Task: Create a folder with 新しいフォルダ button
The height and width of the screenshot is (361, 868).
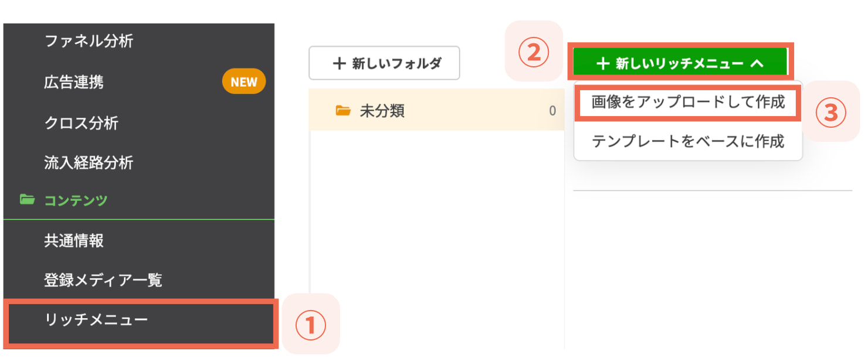Action: coord(384,63)
